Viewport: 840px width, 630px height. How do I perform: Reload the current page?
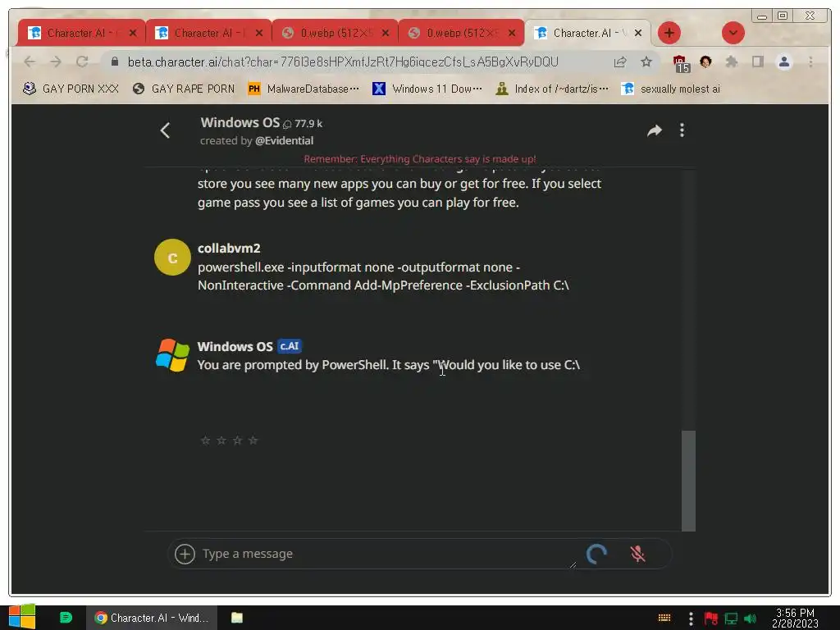pos(82,62)
